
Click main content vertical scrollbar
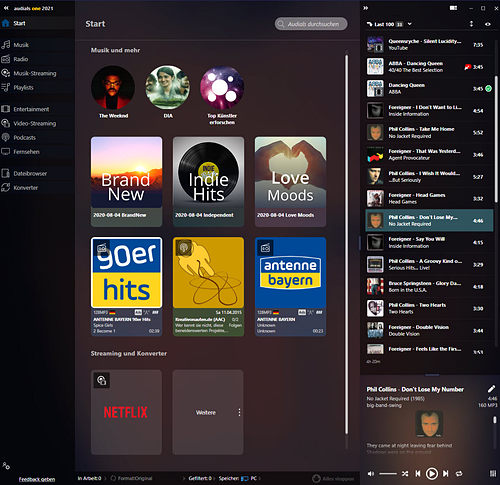[x=347, y=244]
